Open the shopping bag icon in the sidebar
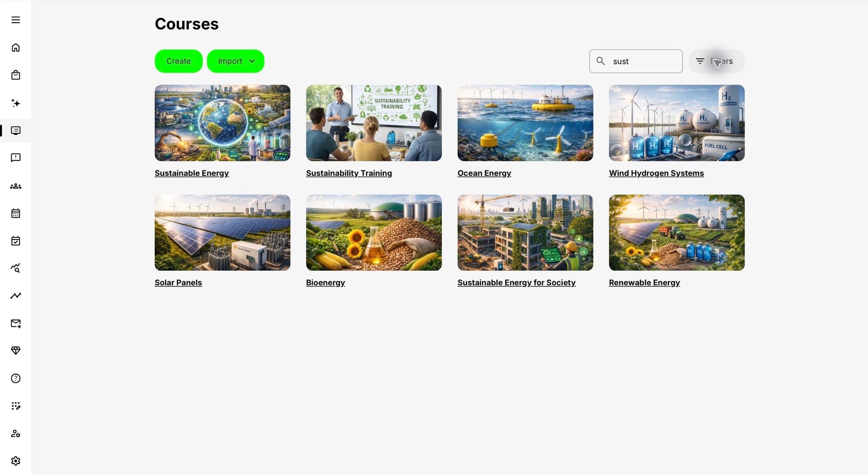This screenshot has height=475, width=868. (x=16, y=75)
